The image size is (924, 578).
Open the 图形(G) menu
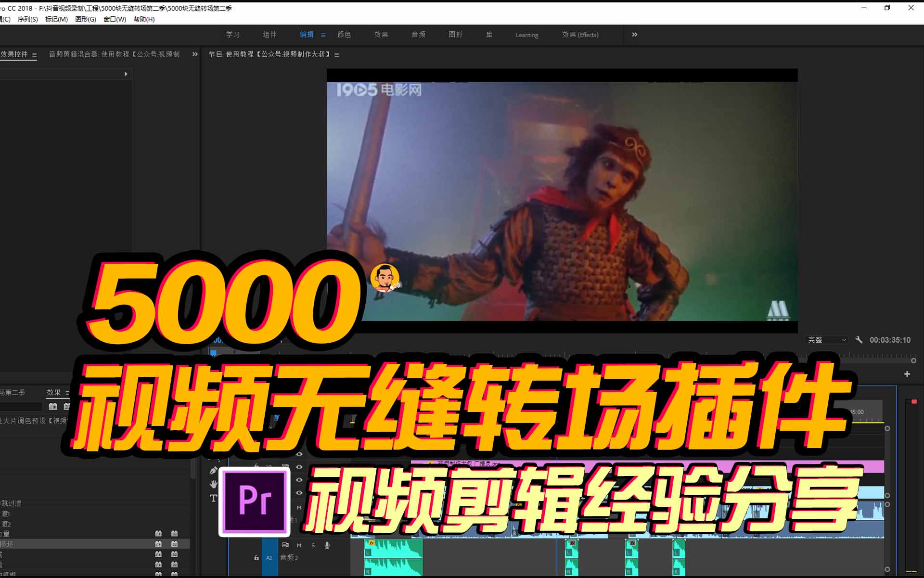[86, 19]
